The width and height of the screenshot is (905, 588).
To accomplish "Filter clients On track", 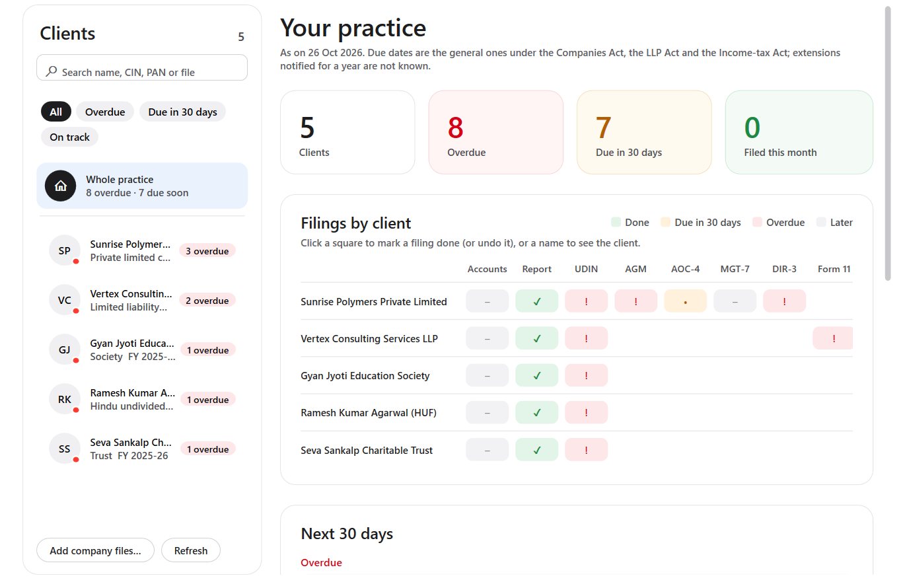I will [x=69, y=137].
